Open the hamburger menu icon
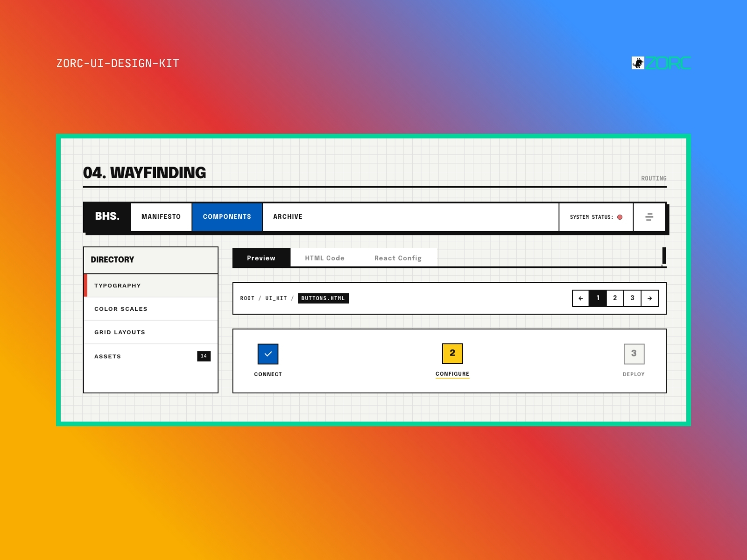Image resolution: width=747 pixels, height=560 pixels. click(x=649, y=217)
